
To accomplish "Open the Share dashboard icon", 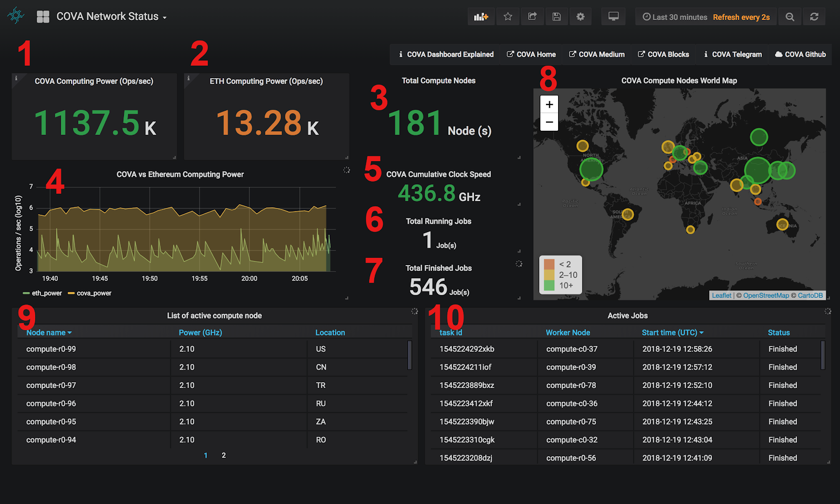I will [532, 17].
